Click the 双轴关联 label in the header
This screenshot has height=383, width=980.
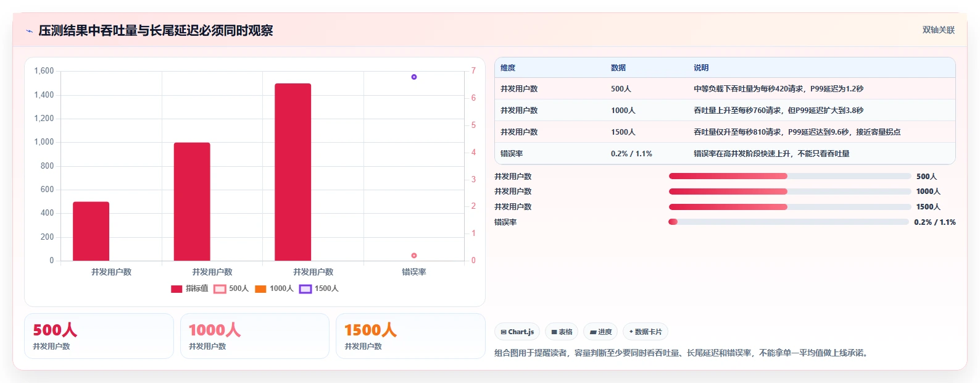coord(938,30)
